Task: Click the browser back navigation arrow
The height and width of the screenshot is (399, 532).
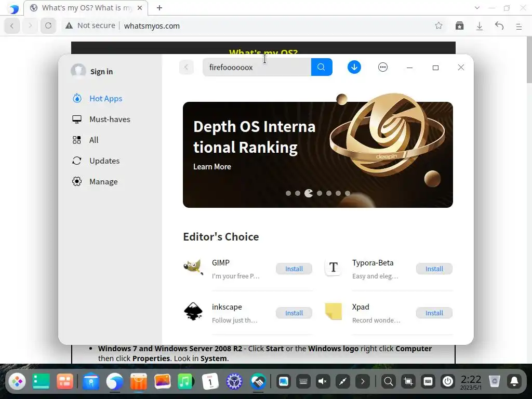Action: coord(12,26)
